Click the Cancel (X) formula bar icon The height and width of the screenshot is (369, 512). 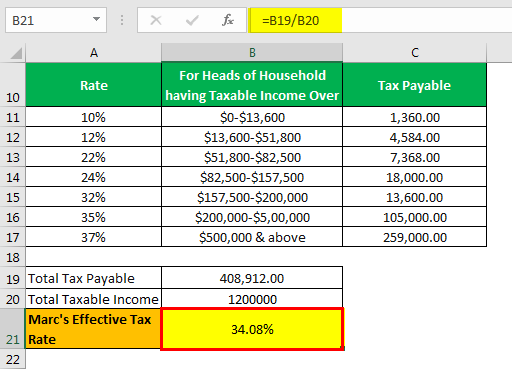click(x=156, y=20)
